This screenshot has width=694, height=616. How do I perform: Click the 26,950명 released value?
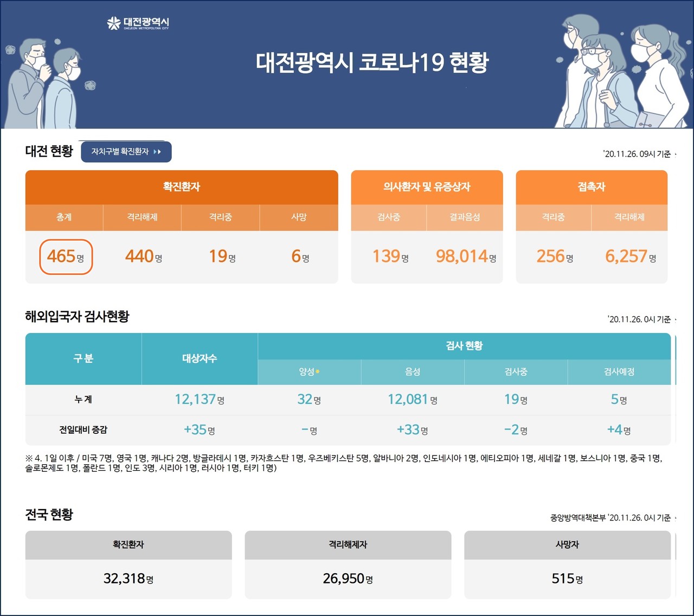348,579
